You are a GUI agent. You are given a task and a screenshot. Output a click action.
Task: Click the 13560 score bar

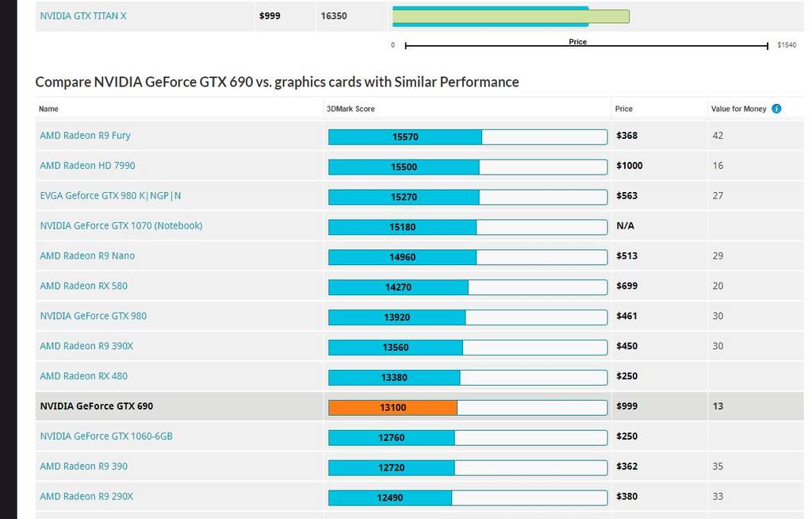coord(468,348)
